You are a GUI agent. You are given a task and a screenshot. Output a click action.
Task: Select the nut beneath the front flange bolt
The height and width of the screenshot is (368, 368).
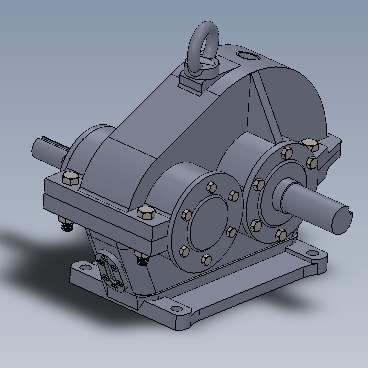tap(142, 258)
